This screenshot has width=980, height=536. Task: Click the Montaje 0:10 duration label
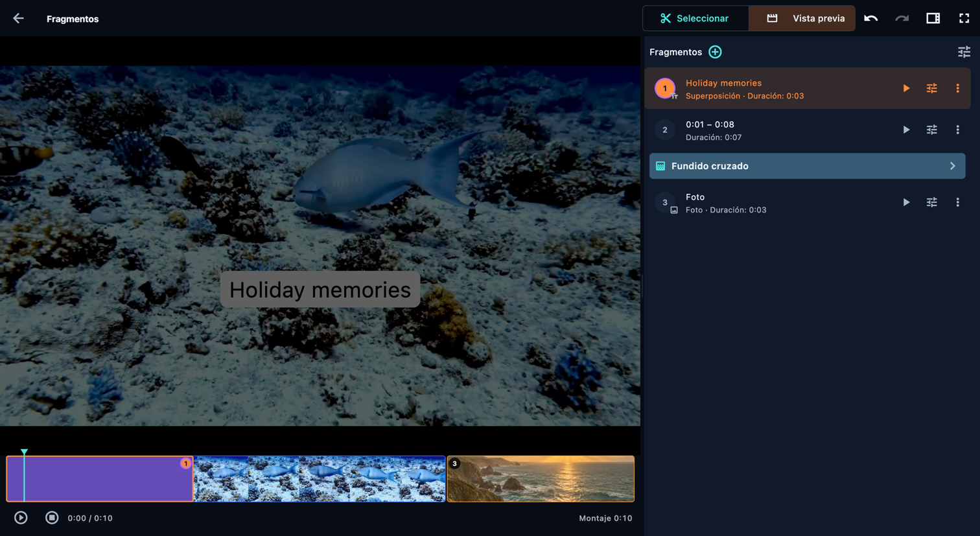(x=605, y=519)
